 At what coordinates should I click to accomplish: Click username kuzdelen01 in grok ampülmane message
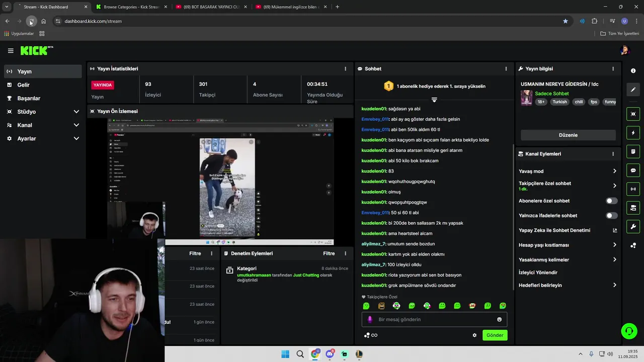[x=374, y=286]
